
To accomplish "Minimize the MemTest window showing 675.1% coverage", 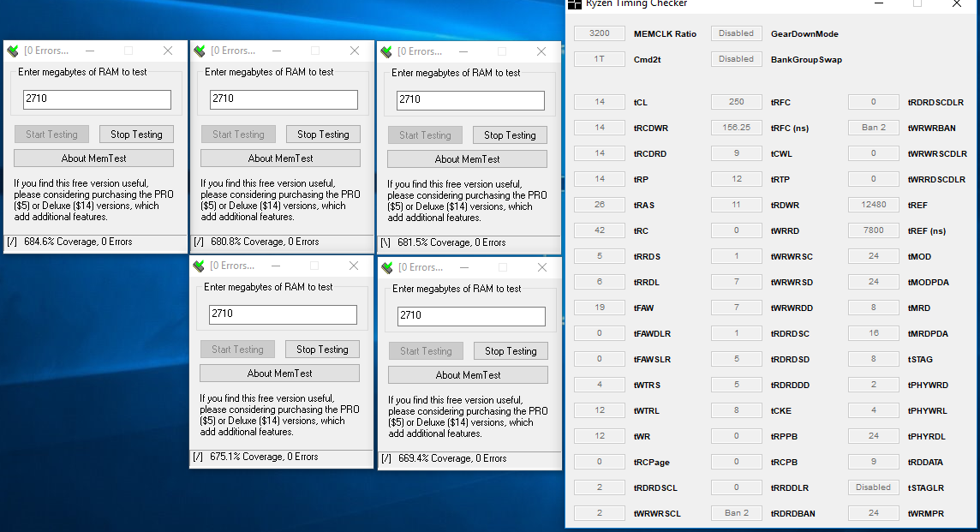I will [x=276, y=266].
